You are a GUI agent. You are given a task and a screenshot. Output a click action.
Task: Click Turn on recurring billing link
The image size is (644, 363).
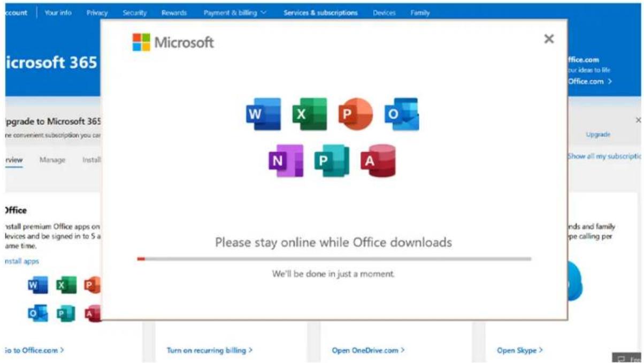tap(210, 350)
